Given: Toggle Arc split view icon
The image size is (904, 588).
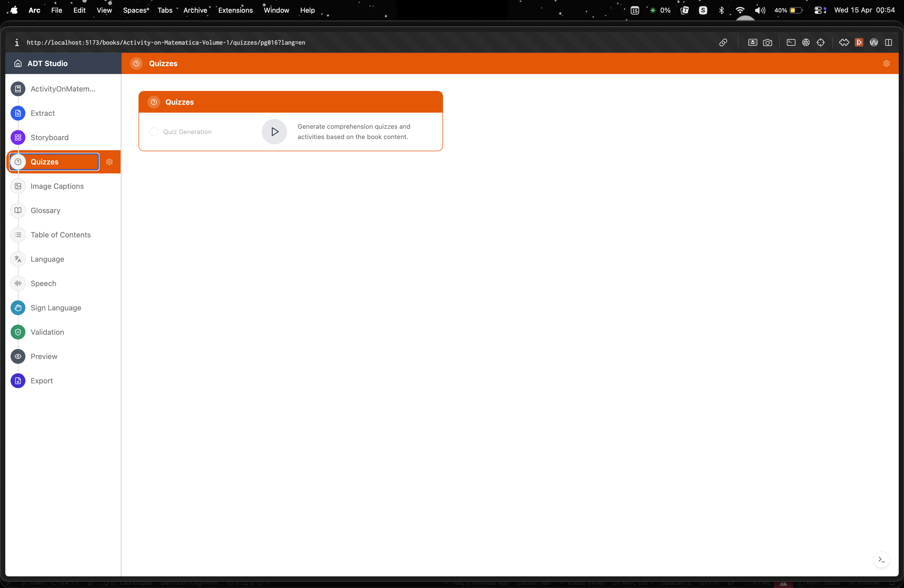Looking at the screenshot, I should 888,43.
